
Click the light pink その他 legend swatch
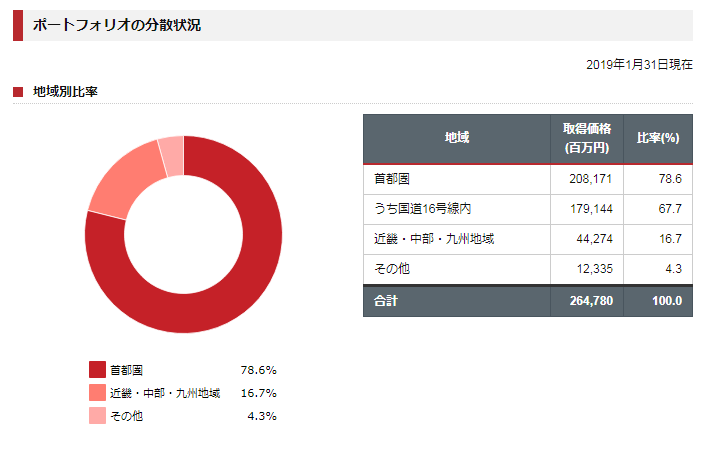(97, 415)
